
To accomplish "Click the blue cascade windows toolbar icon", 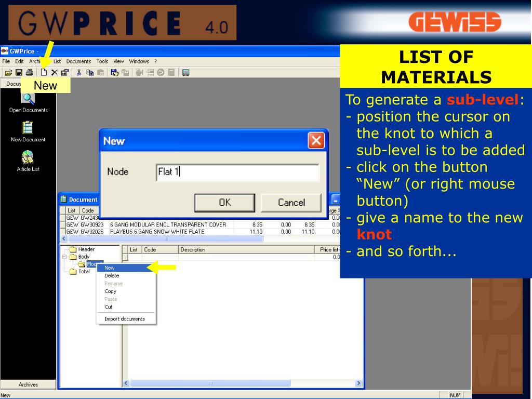I will (x=185, y=72).
